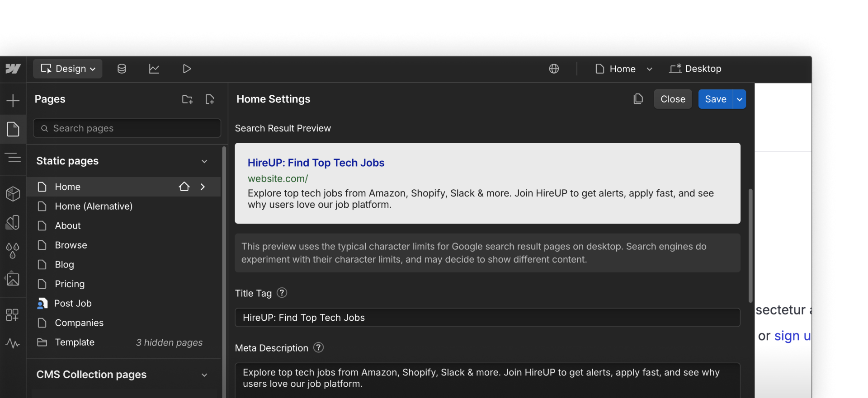Click the Webflow logo icon
The width and height of the screenshot is (868, 398).
(x=13, y=69)
